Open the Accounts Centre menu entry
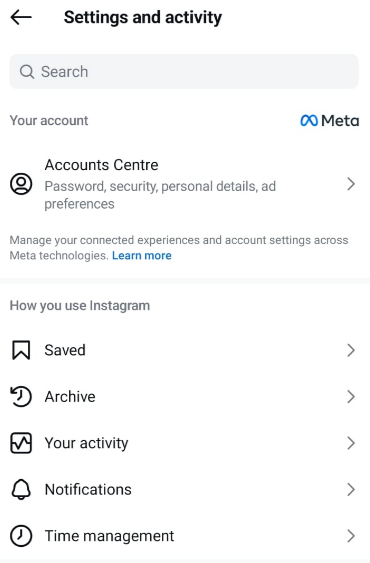The height and width of the screenshot is (563, 370). point(185,184)
